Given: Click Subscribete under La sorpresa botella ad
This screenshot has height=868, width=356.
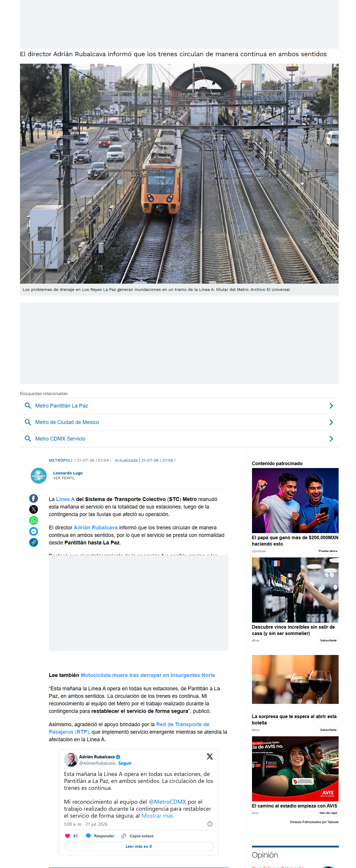Looking at the screenshot, I should coord(328,730).
